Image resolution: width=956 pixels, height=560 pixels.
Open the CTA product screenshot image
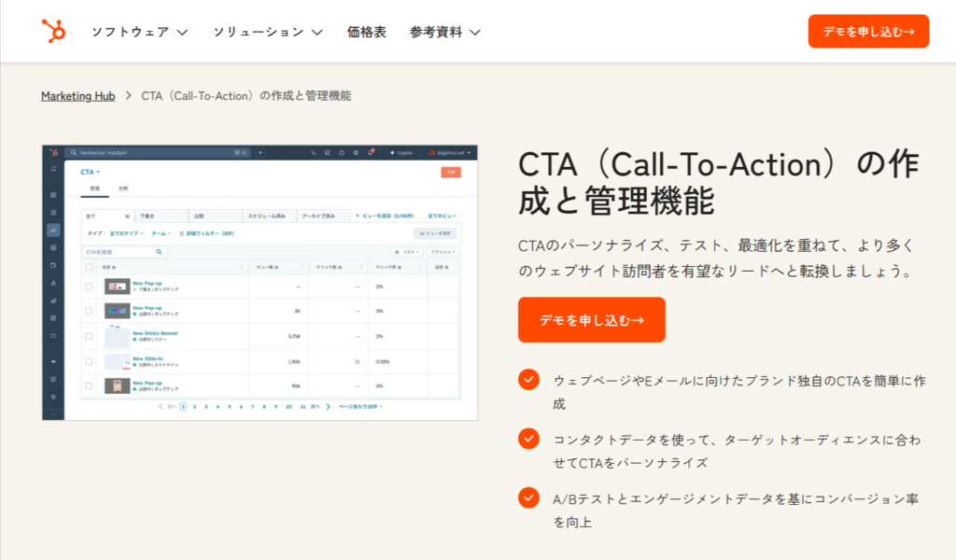coord(260,283)
